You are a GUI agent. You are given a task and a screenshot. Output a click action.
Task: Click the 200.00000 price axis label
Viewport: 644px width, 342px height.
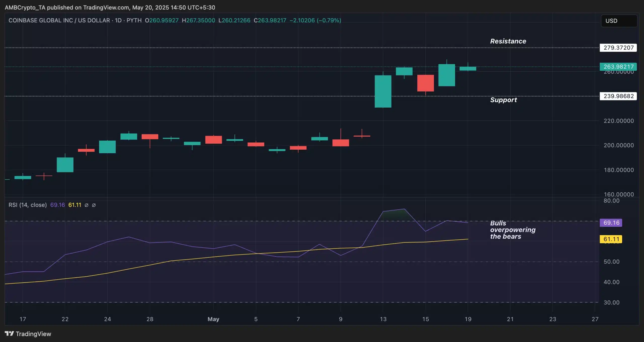[x=619, y=145]
